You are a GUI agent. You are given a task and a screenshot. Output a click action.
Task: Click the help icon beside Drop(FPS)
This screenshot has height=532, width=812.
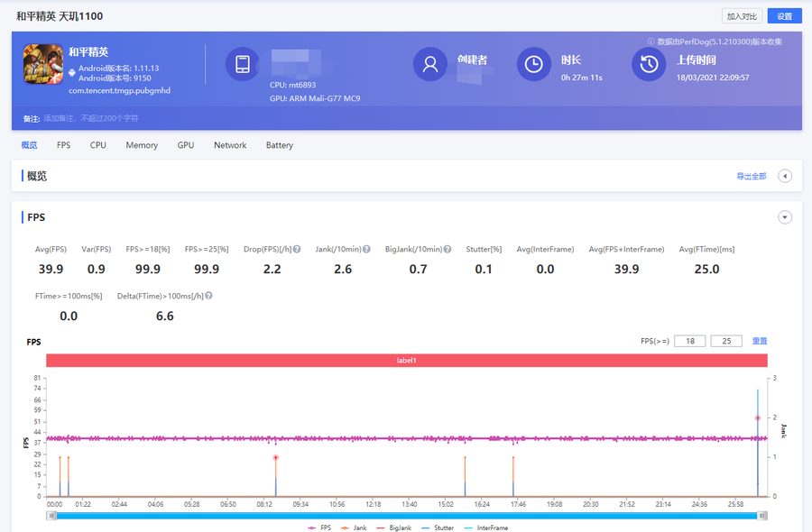coord(297,249)
